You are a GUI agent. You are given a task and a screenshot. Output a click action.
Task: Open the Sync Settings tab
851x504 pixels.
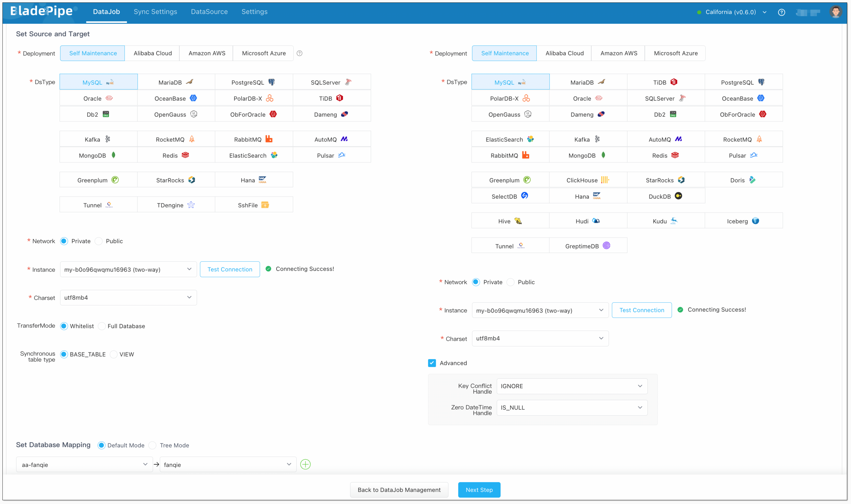click(155, 12)
